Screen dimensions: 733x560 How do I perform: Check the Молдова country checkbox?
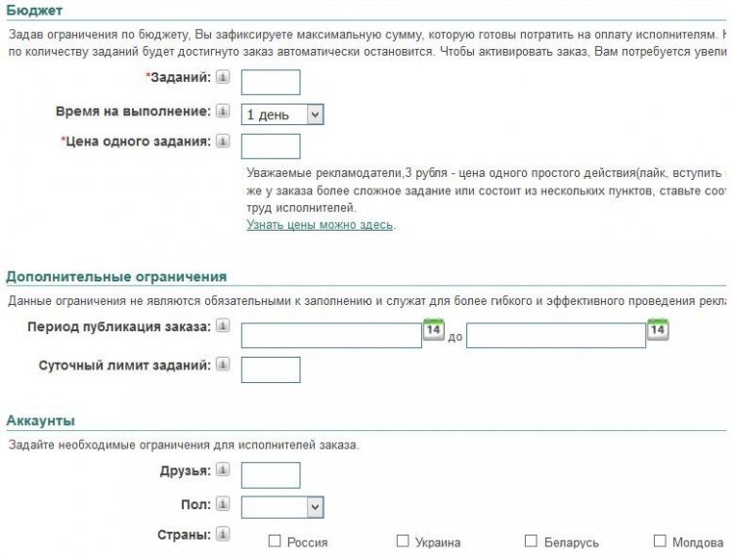click(x=660, y=540)
